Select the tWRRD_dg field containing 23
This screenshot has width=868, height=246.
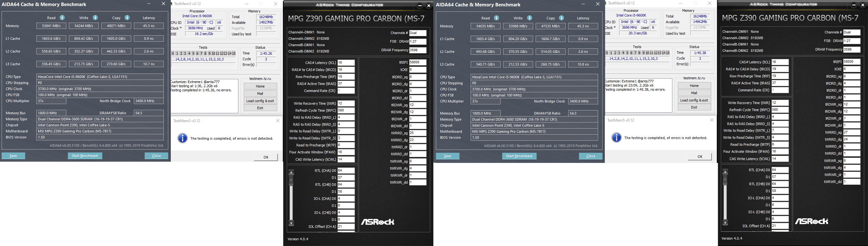[x=418, y=140]
